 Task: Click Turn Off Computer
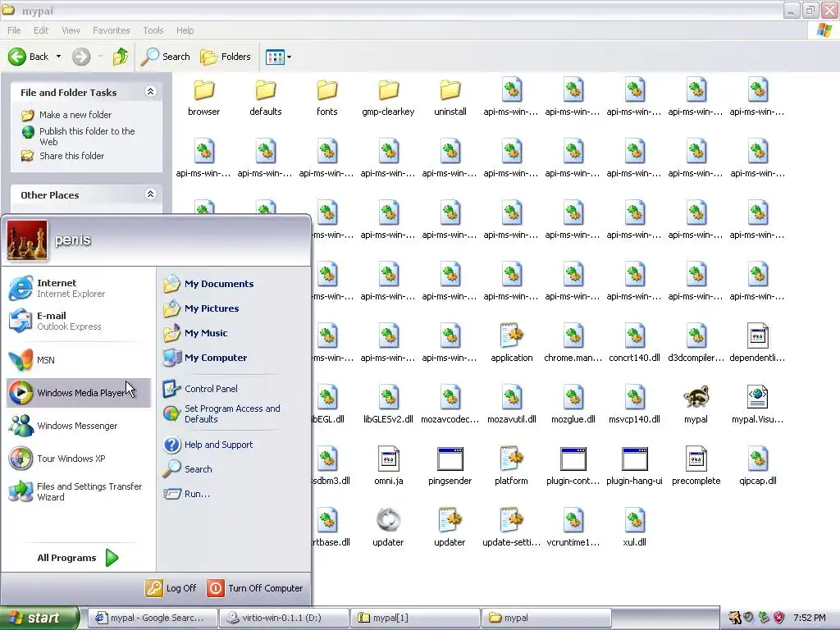point(255,588)
